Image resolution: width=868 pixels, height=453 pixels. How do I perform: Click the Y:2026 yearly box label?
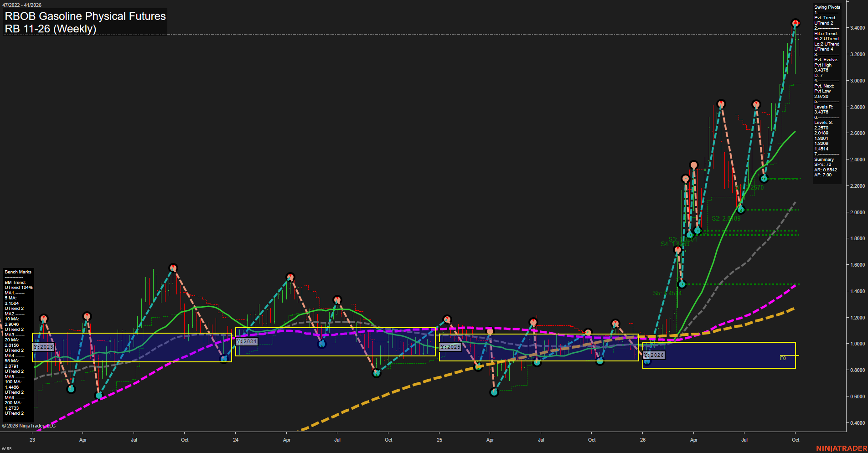pyautogui.click(x=654, y=355)
